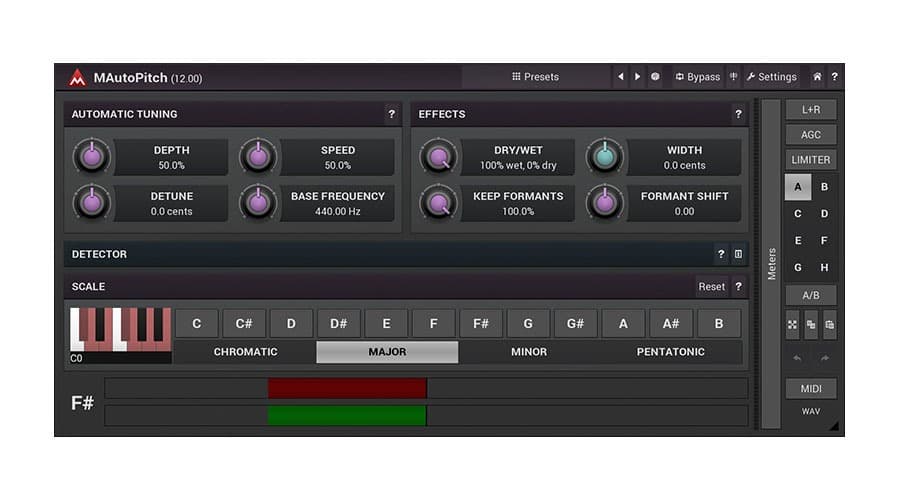
Task: Click the teal Width knob
Action: pos(604,156)
